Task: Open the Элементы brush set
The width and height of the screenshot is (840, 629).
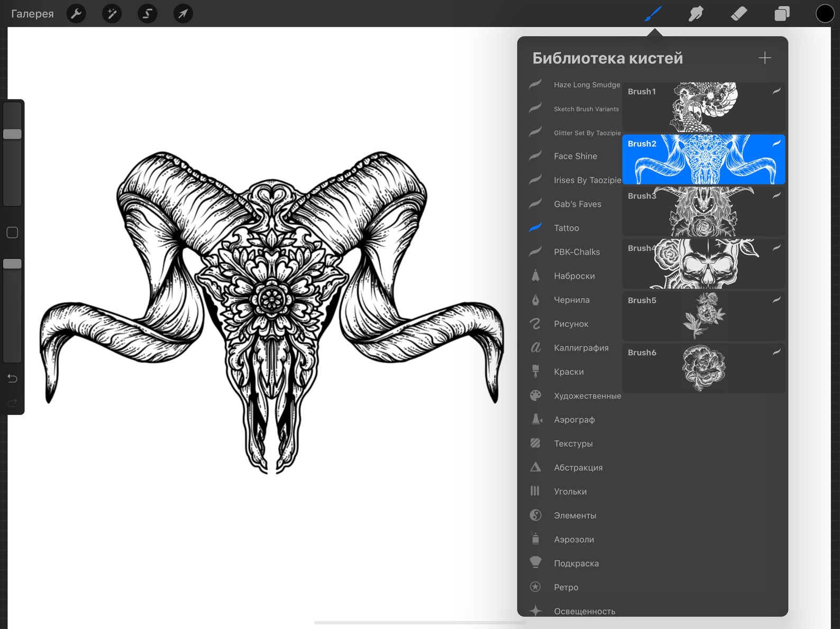Action: [574, 516]
